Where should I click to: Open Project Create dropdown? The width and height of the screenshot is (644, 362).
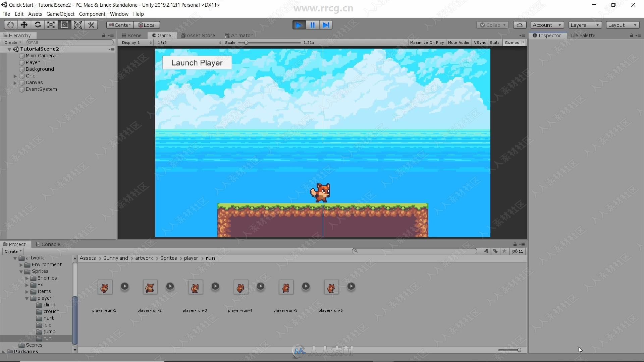pos(13,251)
